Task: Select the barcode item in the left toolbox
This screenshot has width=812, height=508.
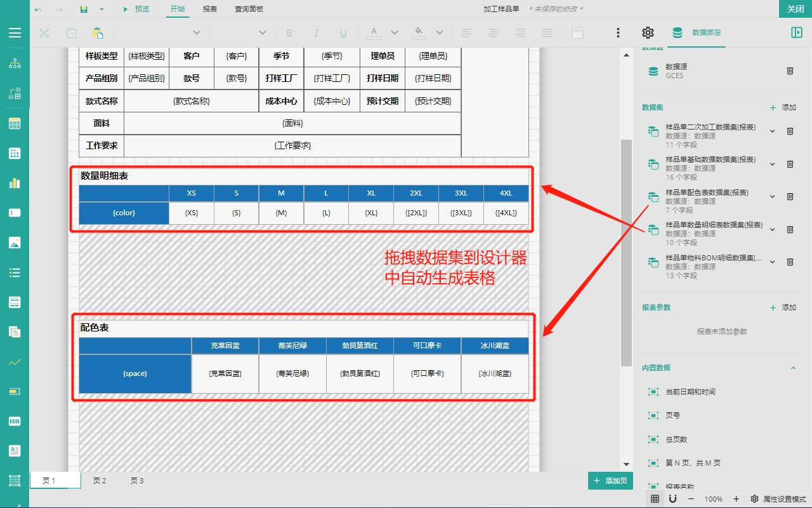Action: coord(15,421)
